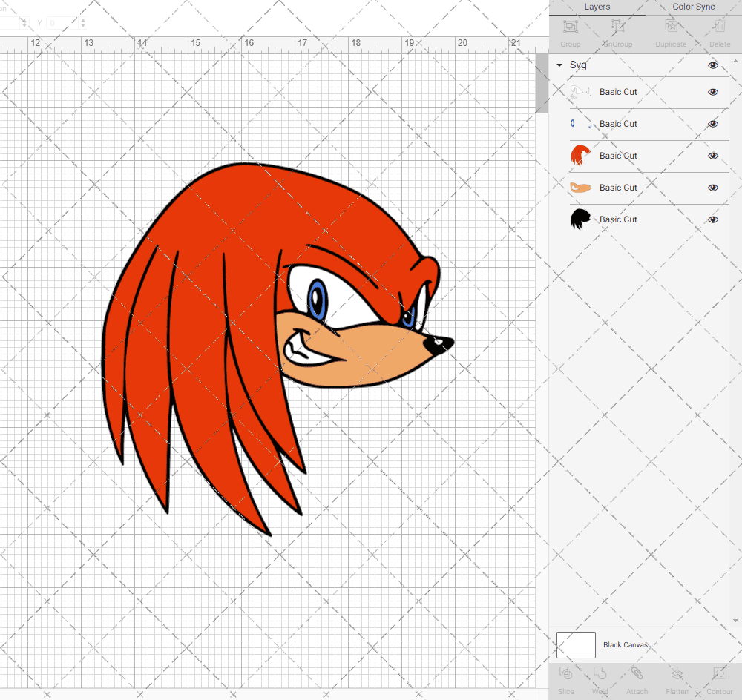Hide the black silhouette Basic Cut layer
The width and height of the screenshot is (742, 700).
pos(712,219)
